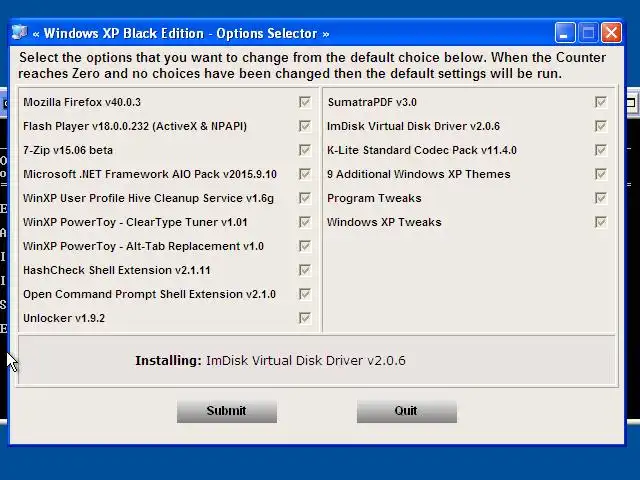Click the 'Program Tweaks' label
640x480 pixels.
(374, 198)
